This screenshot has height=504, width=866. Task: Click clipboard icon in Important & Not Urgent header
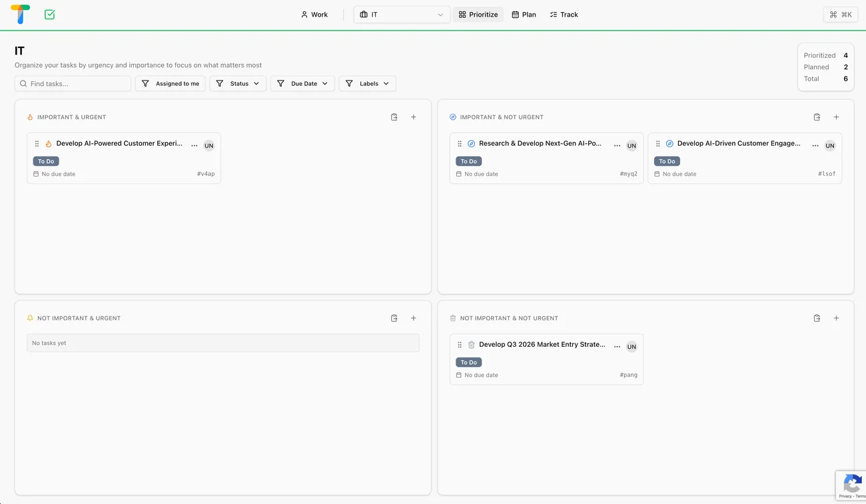[x=817, y=117]
